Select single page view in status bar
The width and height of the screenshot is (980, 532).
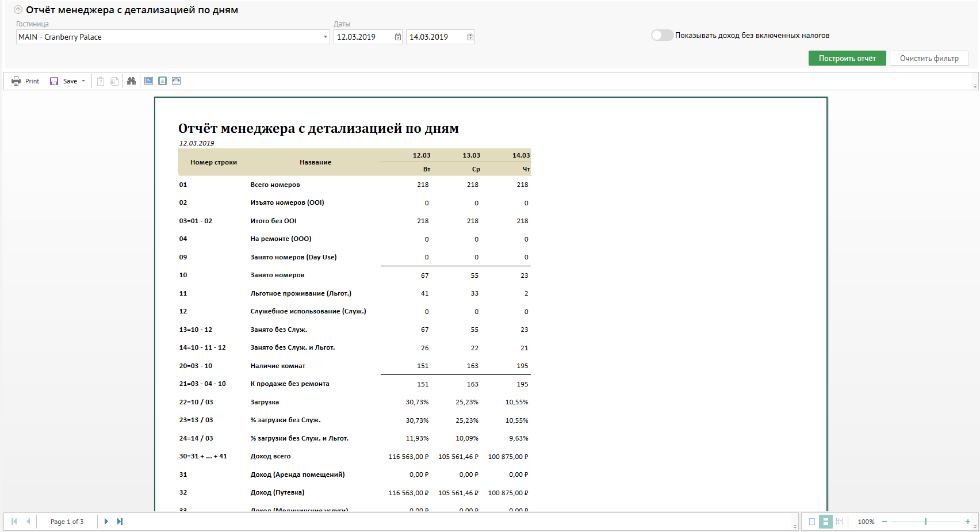[x=812, y=522]
